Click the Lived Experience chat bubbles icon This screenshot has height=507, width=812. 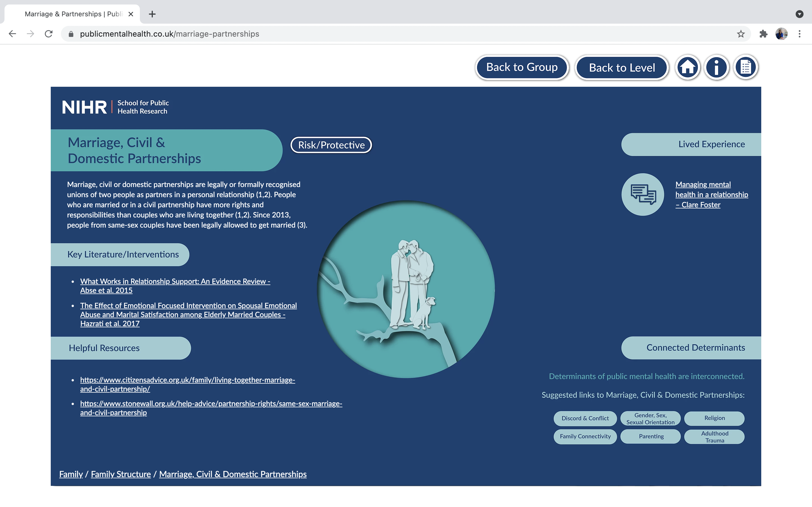pyautogui.click(x=643, y=194)
